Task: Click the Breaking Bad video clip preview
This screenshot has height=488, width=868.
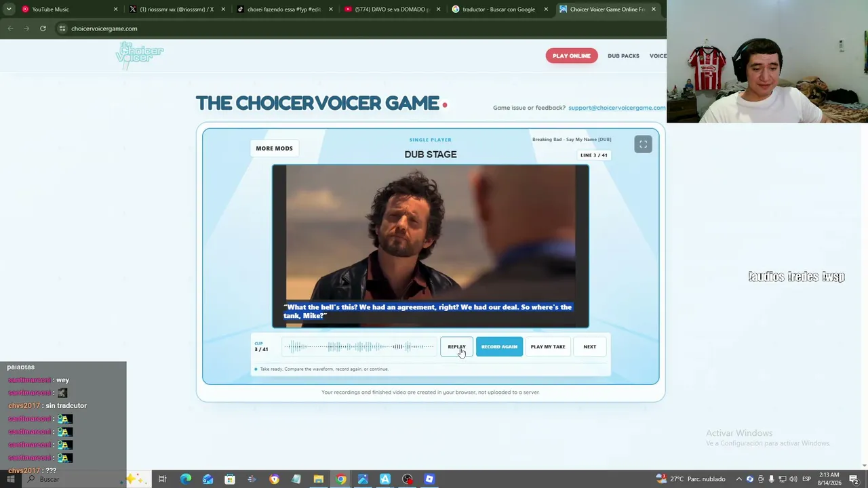Action: tap(431, 246)
